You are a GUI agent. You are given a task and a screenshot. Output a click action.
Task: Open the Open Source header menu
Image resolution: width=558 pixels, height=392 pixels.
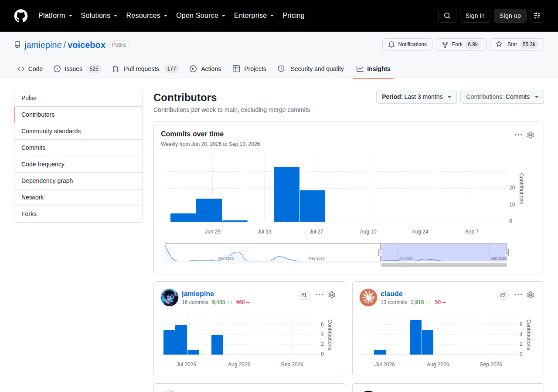201,16
